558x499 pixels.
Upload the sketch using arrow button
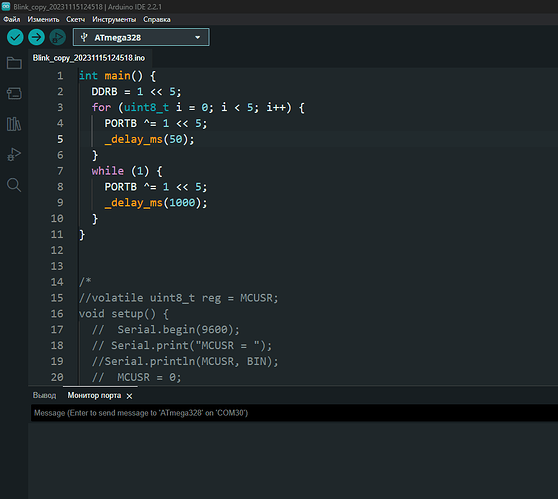point(36,37)
